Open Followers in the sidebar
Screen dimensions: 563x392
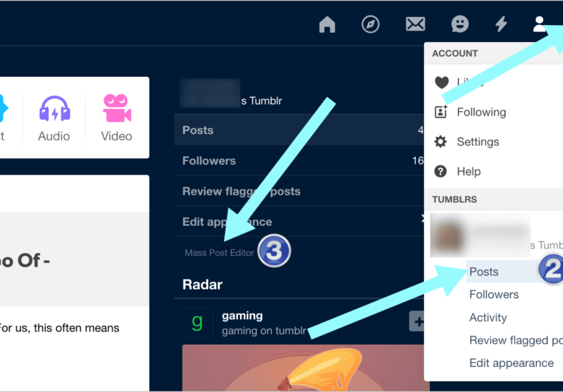pyautogui.click(x=299, y=160)
